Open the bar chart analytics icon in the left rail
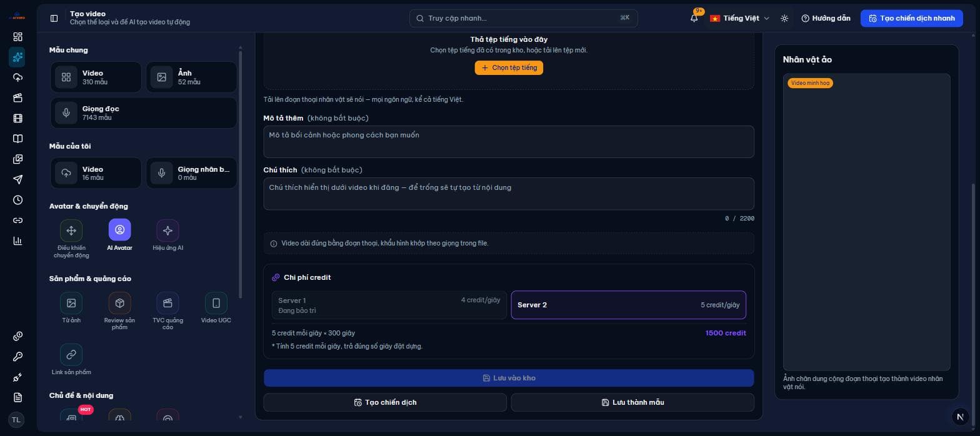This screenshot has width=980, height=436. click(x=17, y=240)
